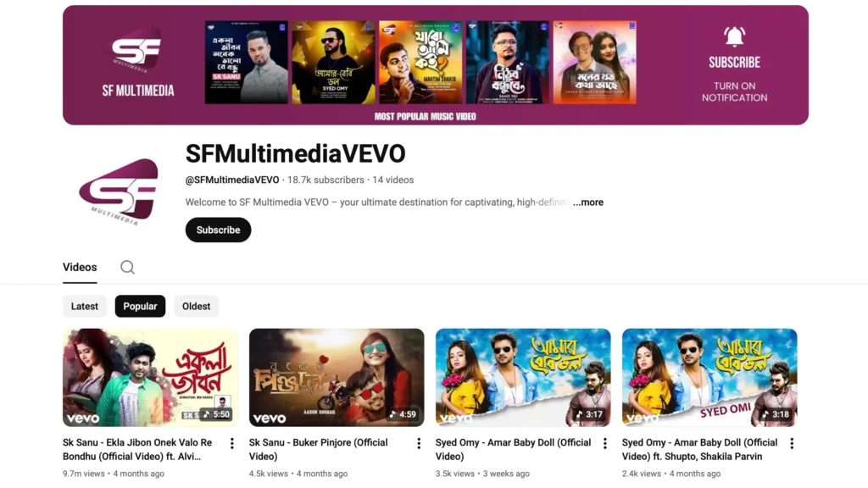Click the SF logo in the banner

click(x=136, y=50)
